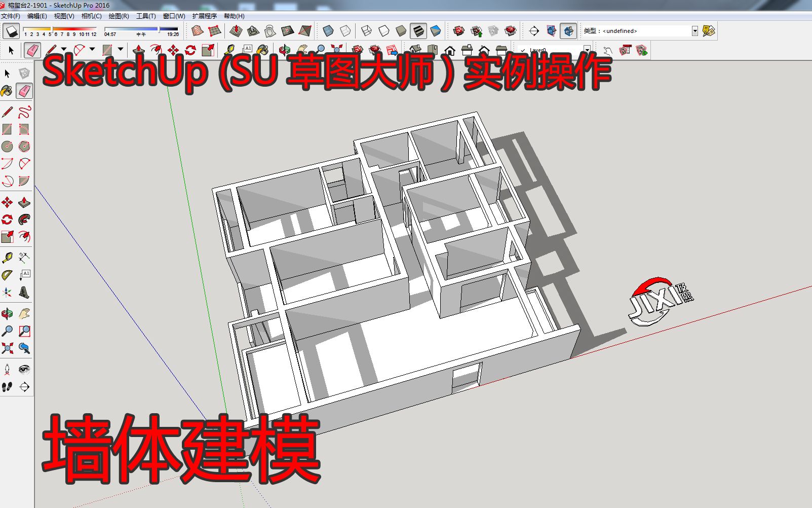The image size is (812, 508).
Task: Select the Scale tool in top toolbar
Action: point(208,50)
